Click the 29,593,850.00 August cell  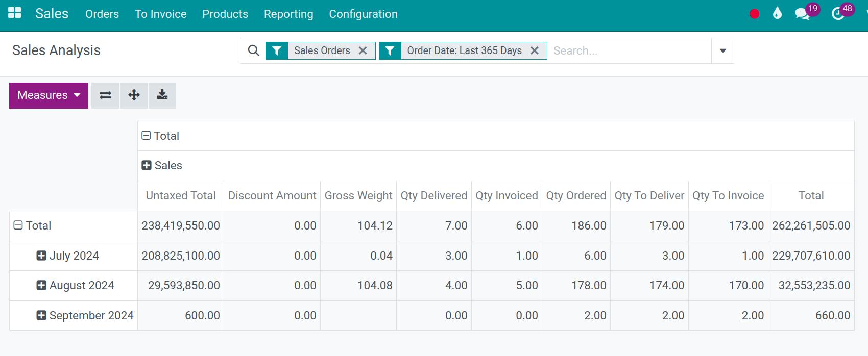coord(181,285)
